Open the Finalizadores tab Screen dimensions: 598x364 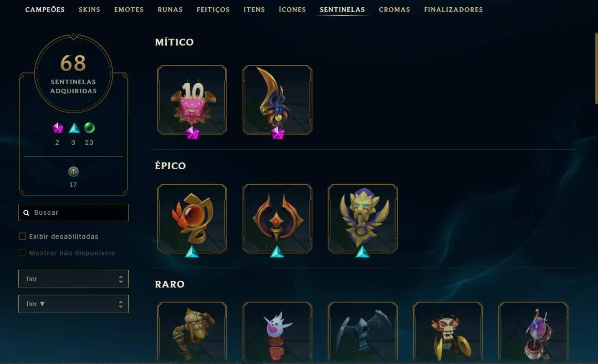pos(453,10)
